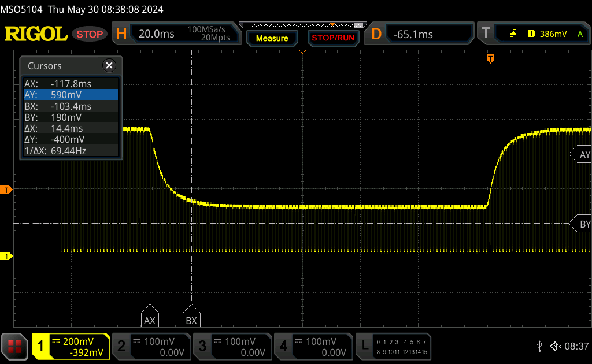Click the BY horizontal cursor tag
592x364 pixels.
click(582, 224)
